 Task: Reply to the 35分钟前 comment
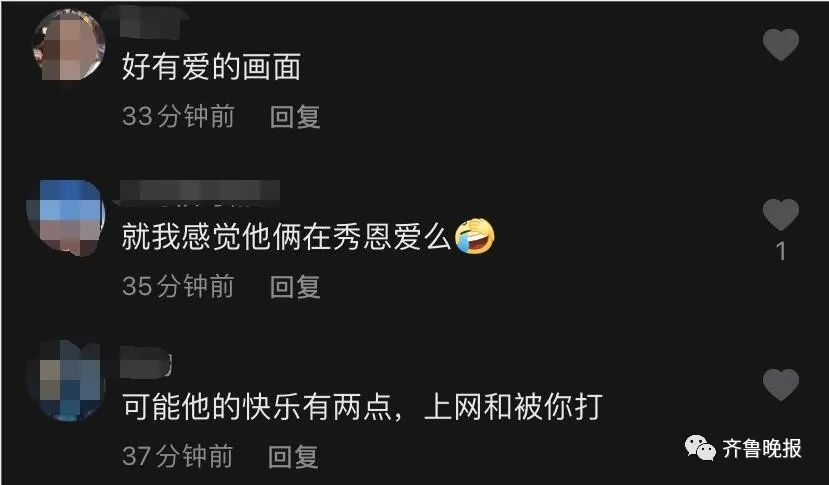[x=295, y=287]
